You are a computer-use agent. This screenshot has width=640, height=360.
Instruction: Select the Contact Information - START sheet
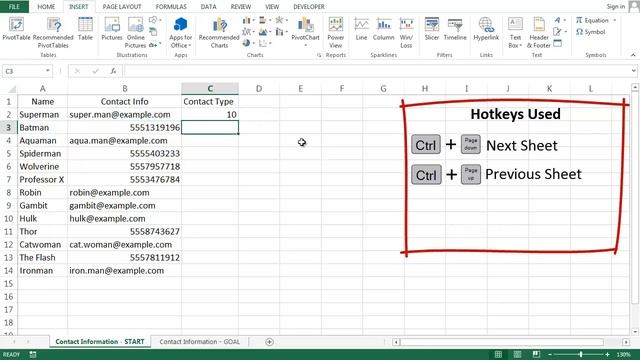point(100,342)
